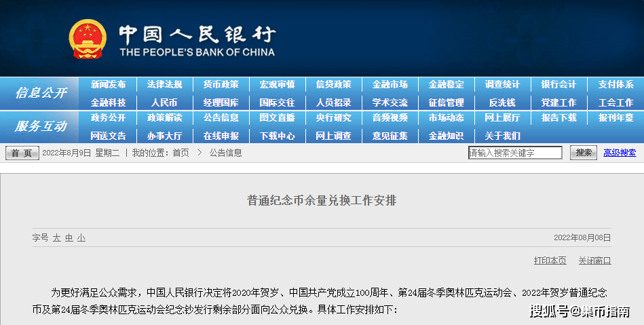This screenshot has height=325, width=644.
Task: Click the 搜索 search button
Action: pyautogui.click(x=583, y=153)
